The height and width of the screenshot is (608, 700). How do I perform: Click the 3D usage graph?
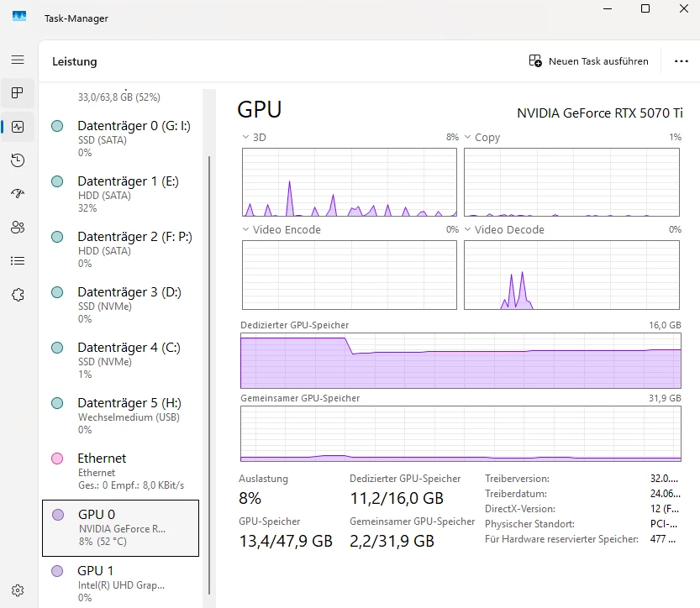pos(350,182)
